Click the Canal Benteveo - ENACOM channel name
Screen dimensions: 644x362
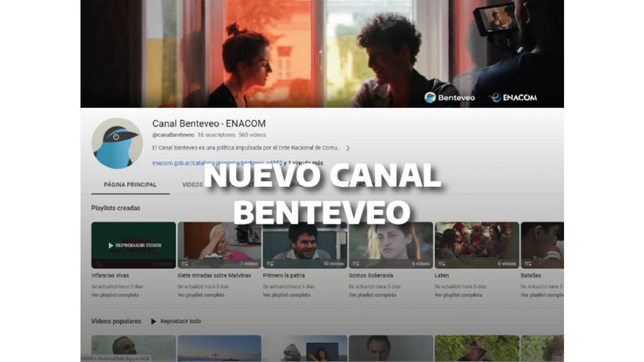209,123
